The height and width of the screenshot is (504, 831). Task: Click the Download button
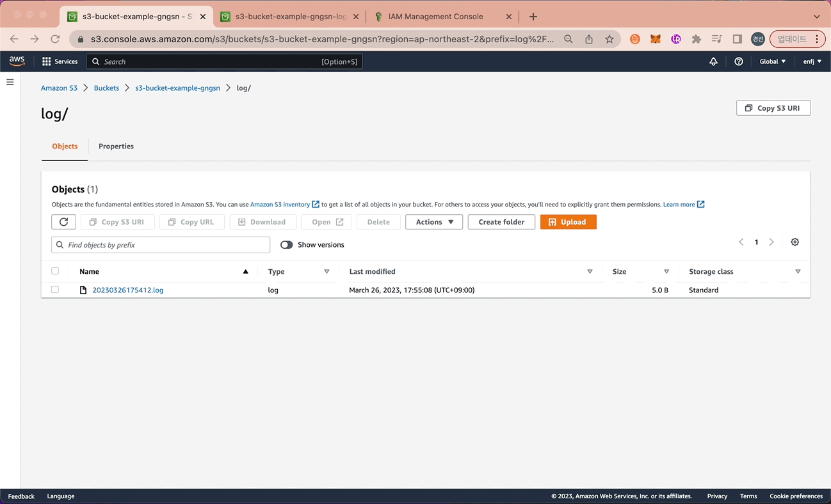click(x=262, y=222)
